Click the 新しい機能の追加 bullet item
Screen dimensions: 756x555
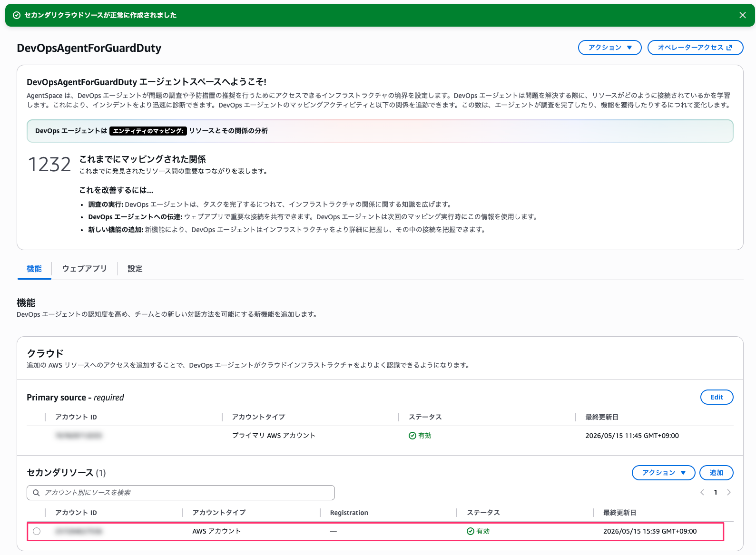tap(286, 230)
